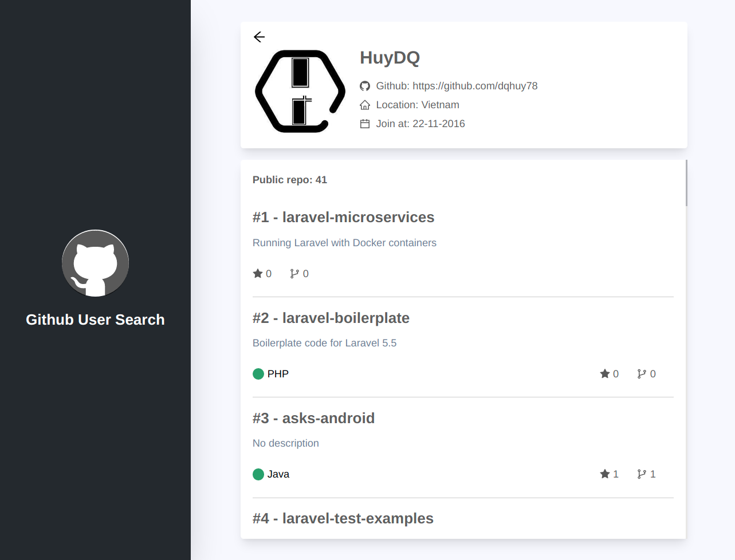
Task: Click the calendar icon beside Join date
Action: click(365, 124)
